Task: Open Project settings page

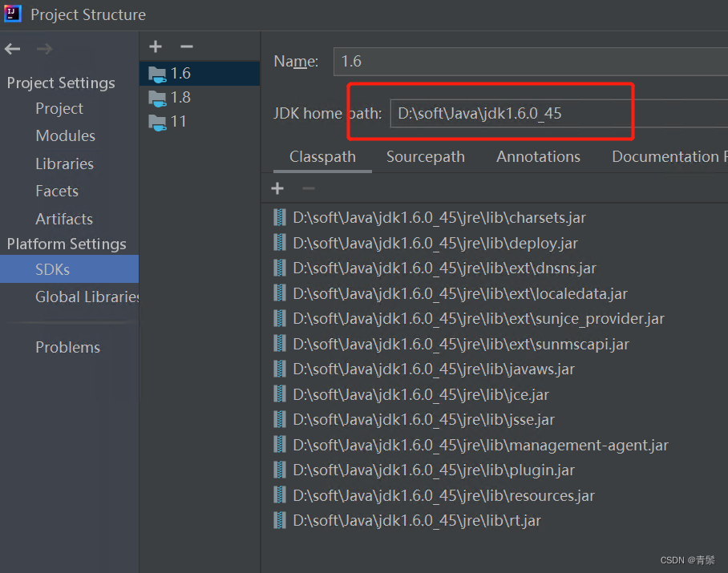Action: [59, 108]
